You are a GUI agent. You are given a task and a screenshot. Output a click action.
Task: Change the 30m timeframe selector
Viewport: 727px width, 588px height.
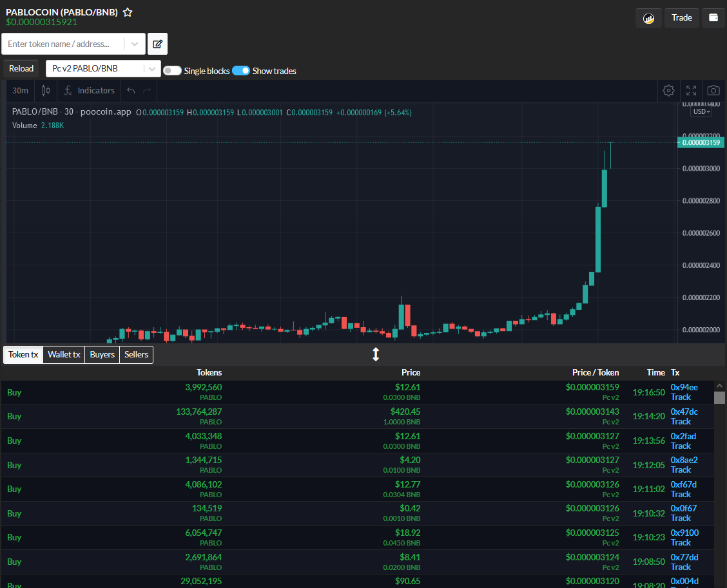(19, 90)
